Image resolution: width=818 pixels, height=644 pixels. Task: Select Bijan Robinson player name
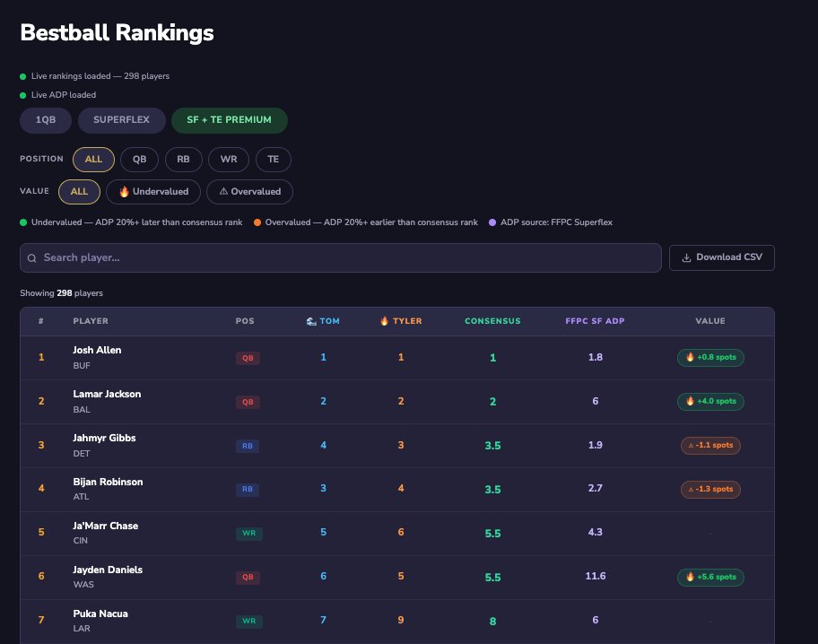coord(108,482)
